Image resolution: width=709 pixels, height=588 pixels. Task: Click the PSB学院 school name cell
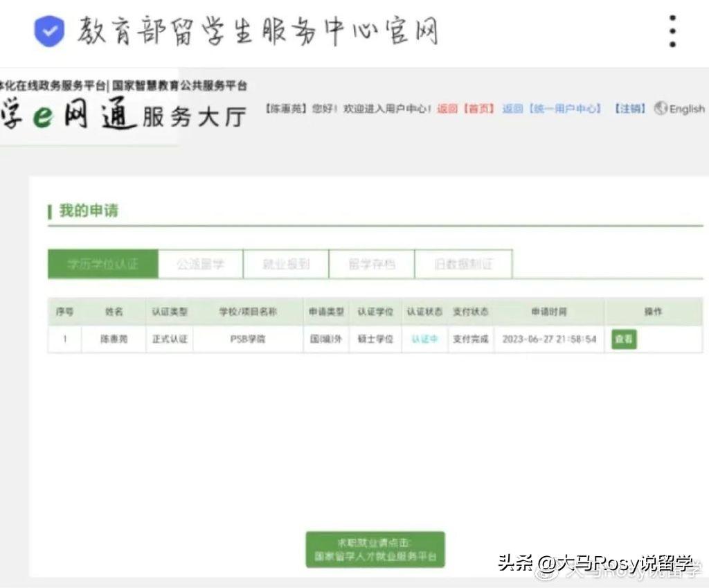pyautogui.click(x=247, y=339)
